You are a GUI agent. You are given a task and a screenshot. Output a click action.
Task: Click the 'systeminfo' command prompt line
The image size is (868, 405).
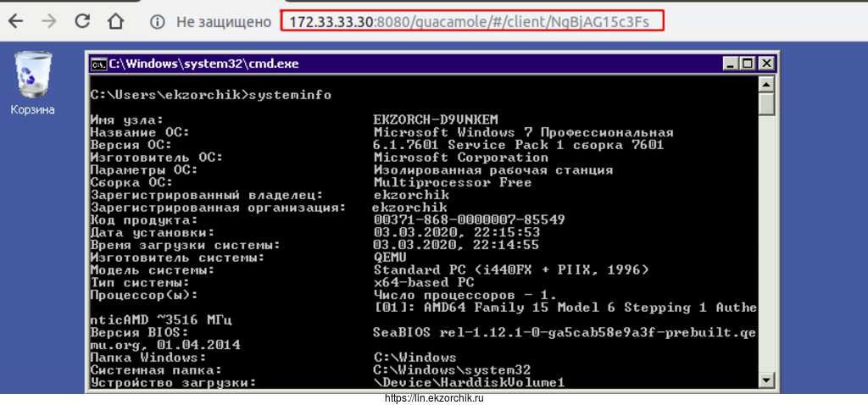(211, 95)
